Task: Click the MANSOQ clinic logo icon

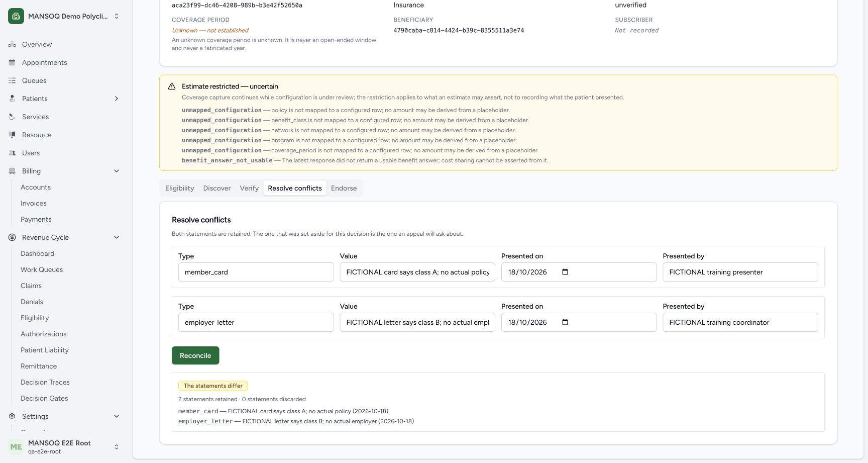Action: [x=16, y=16]
